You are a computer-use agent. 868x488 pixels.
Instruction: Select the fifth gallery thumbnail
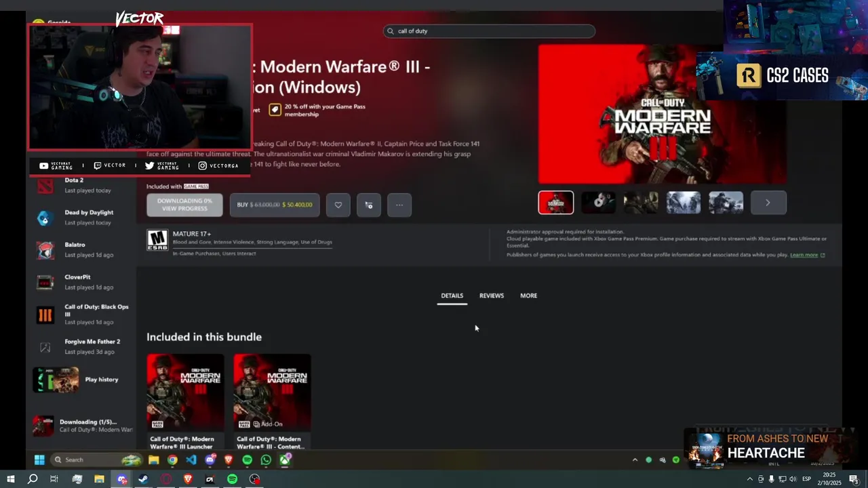click(726, 203)
